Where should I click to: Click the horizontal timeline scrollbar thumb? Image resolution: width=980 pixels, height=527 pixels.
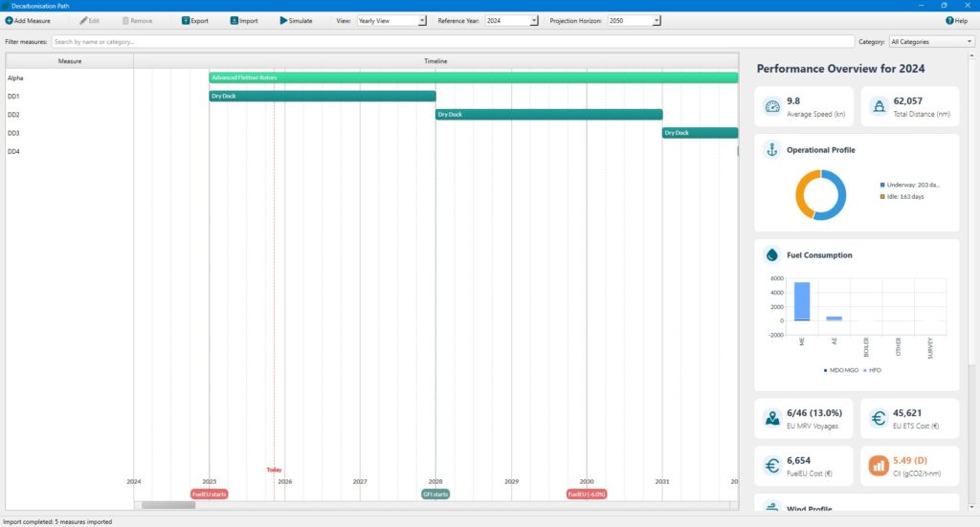[x=168, y=505]
